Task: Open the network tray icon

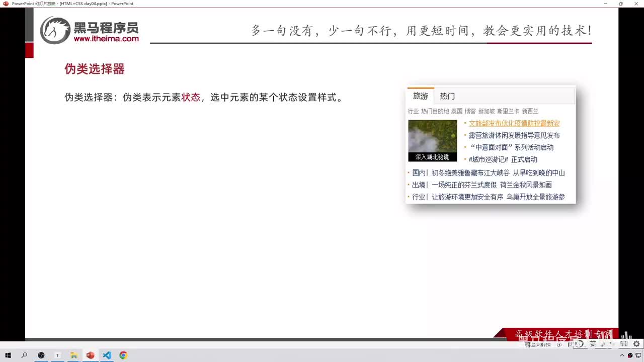Action: (638, 355)
